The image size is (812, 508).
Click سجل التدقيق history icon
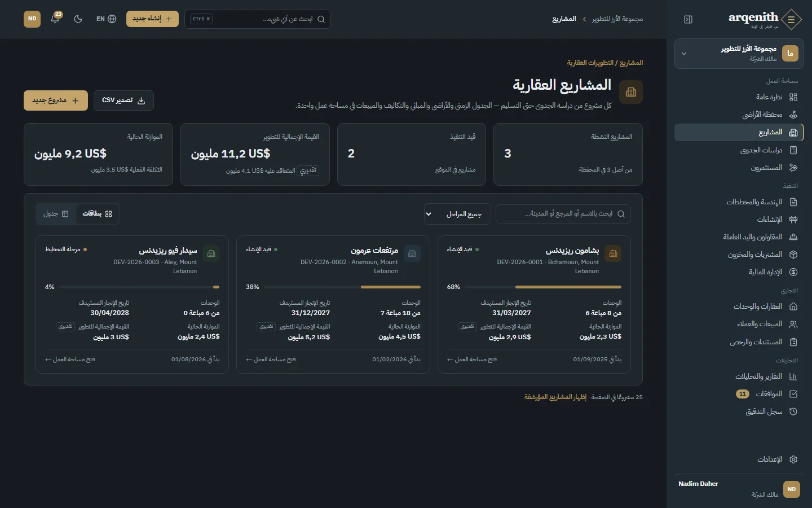793,411
